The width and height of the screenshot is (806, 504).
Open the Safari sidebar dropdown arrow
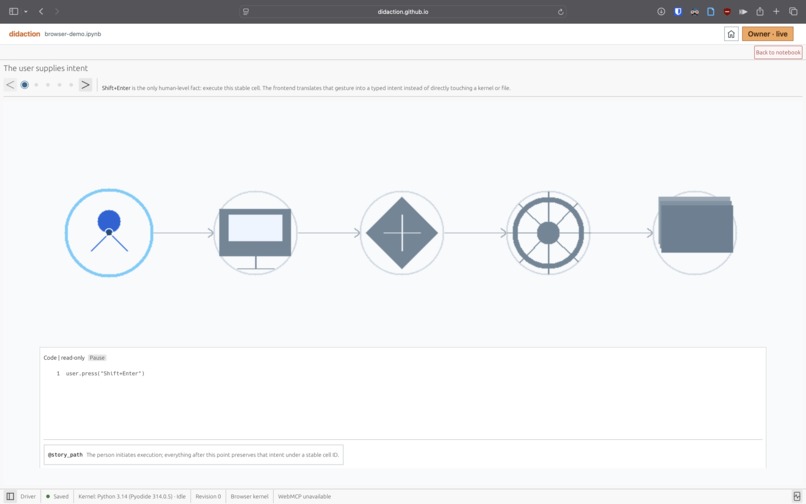(26, 11)
